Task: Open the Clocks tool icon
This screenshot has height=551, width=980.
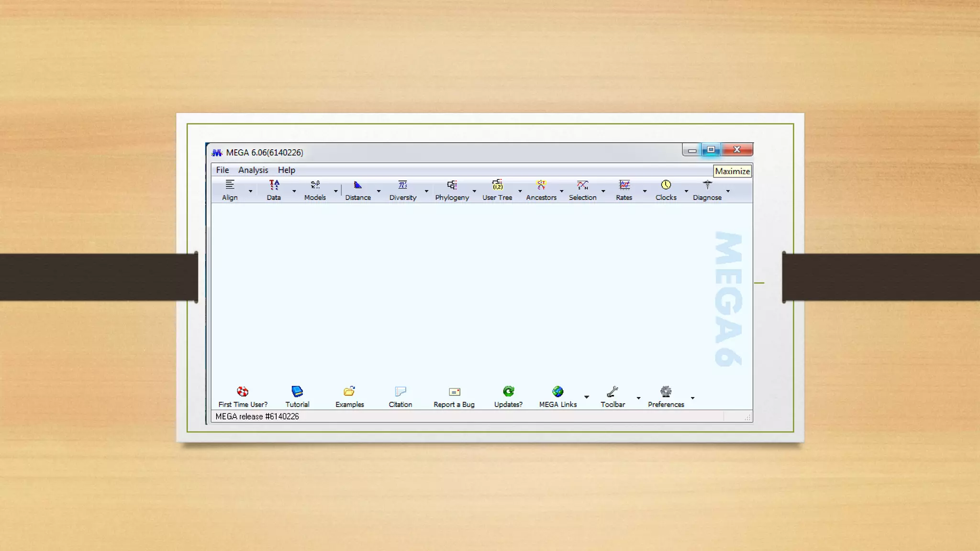Action: click(666, 185)
